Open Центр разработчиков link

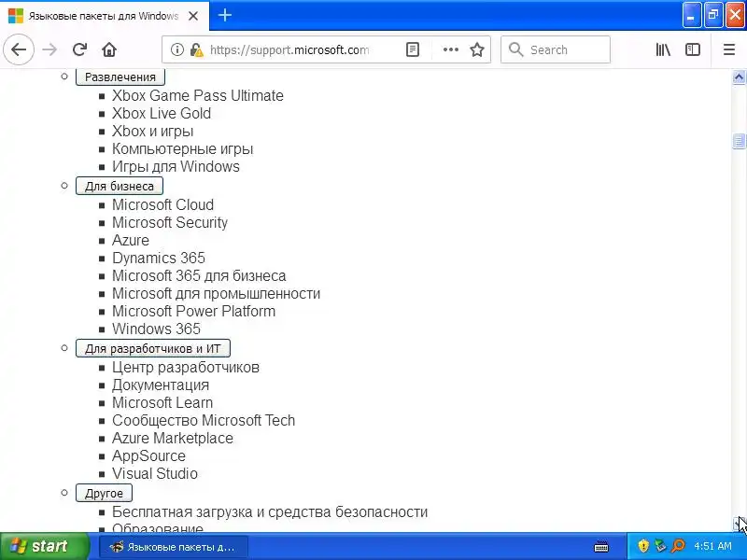click(186, 367)
